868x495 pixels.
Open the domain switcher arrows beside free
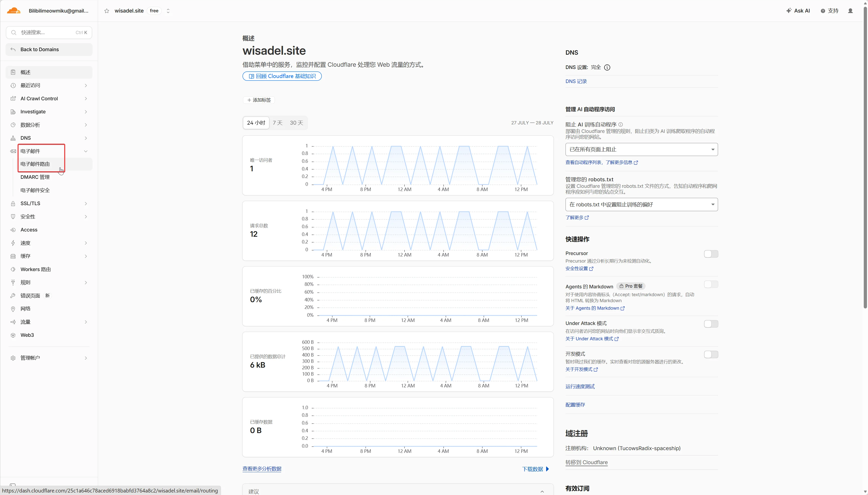coord(168,11)
